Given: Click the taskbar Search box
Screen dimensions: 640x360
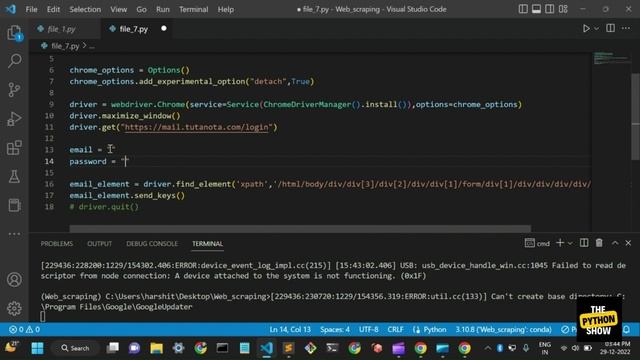Looking at the screenshot, I should click(75, 348).
